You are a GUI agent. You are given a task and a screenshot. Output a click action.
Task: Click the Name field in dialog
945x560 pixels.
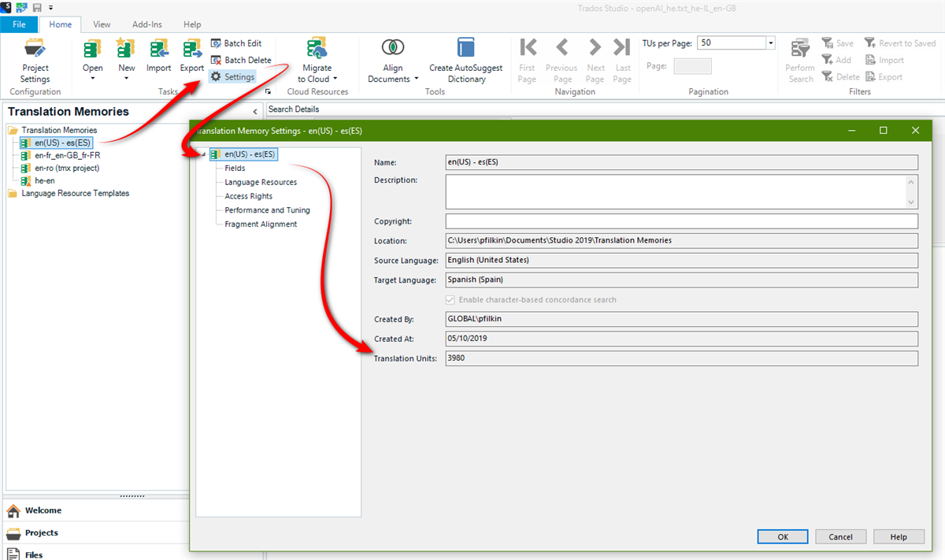click(682, 162)
